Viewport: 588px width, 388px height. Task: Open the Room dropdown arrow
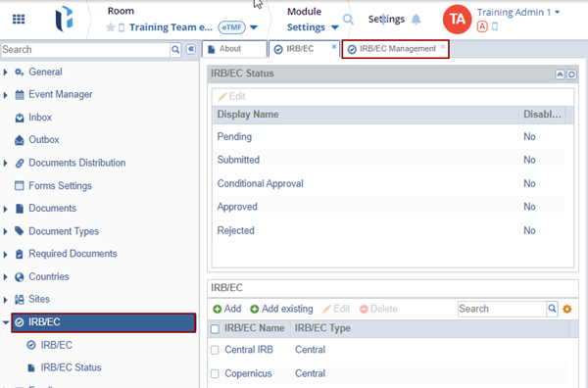pyautogui.click(x=254, y=27)
